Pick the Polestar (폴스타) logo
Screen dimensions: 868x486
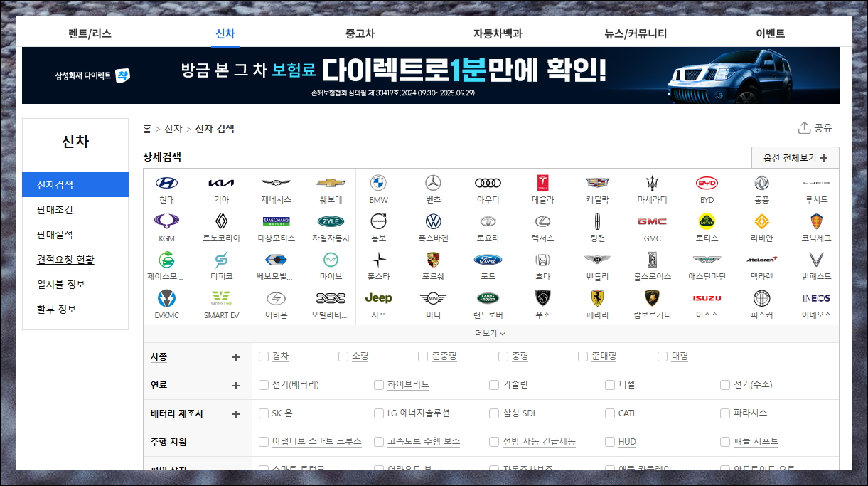coord(378,259)
